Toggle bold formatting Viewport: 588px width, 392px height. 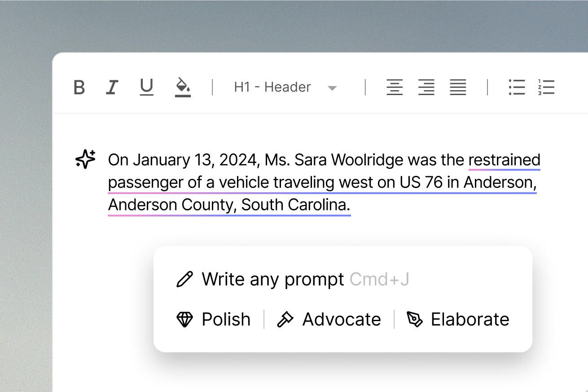[x=79, y=87]
